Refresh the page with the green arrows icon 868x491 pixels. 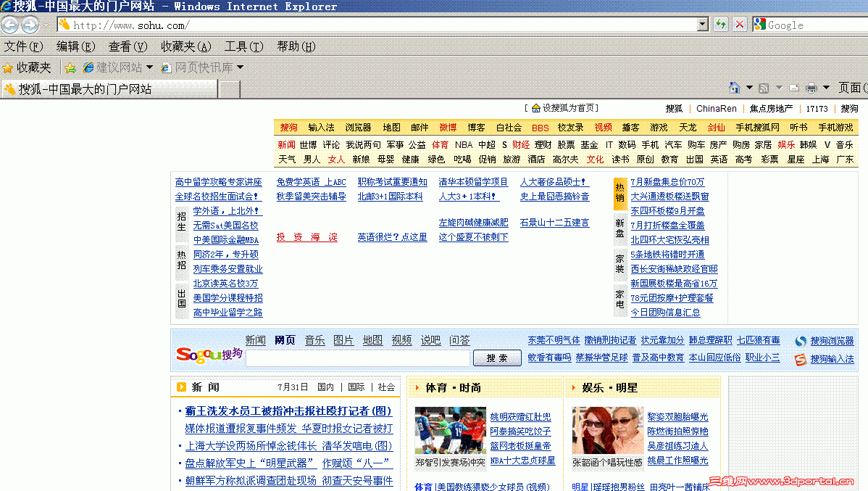pos(720,25)
